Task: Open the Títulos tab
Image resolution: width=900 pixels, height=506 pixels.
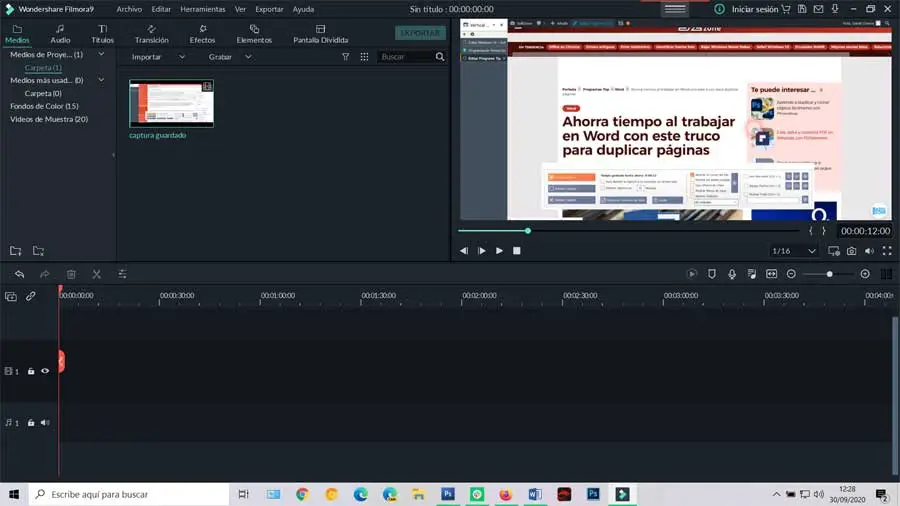Action: coord(103,34)
